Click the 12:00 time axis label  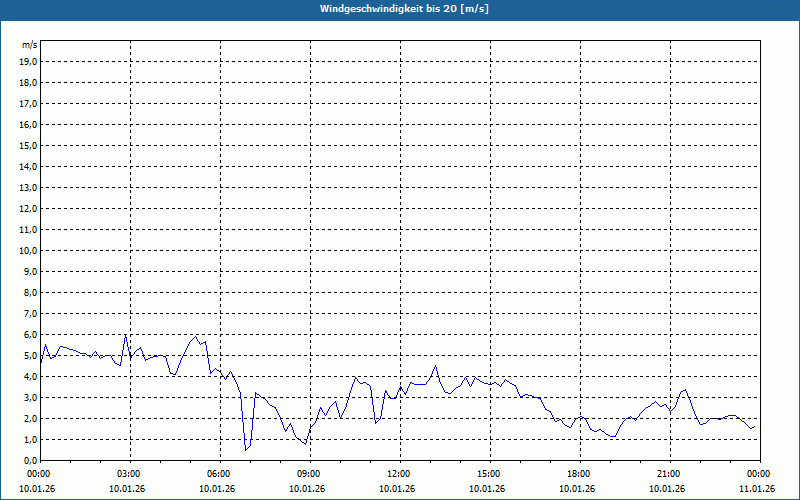398,474
